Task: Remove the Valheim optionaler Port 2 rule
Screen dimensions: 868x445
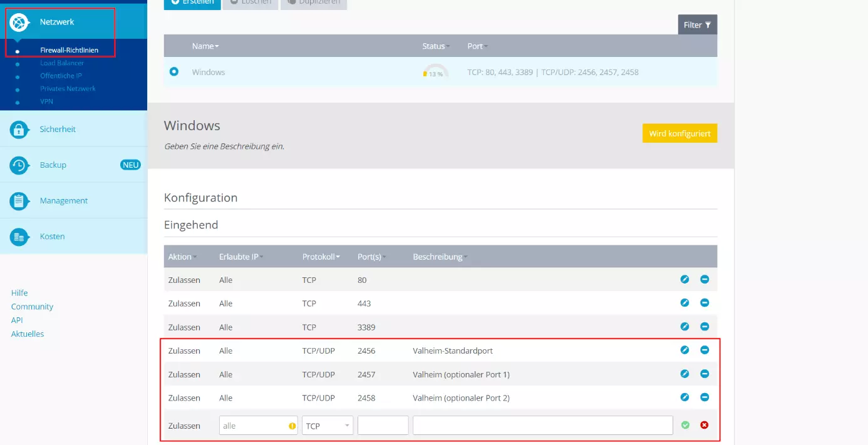Action: (x=705, y=397)
